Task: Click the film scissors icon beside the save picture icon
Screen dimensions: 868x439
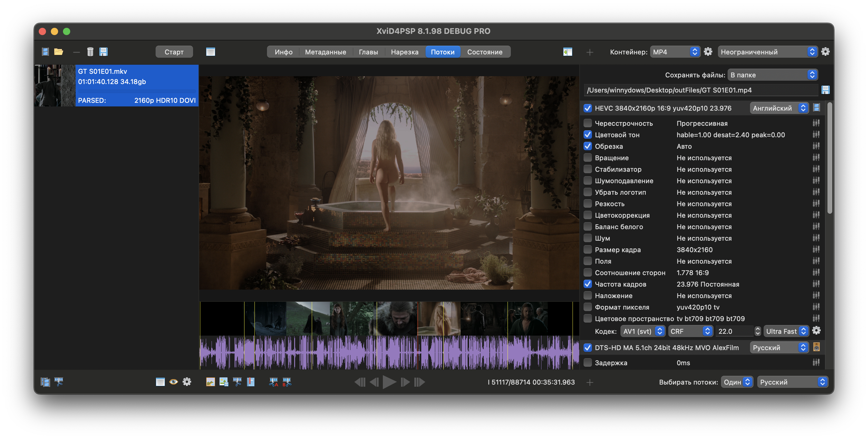Action: 237,382
